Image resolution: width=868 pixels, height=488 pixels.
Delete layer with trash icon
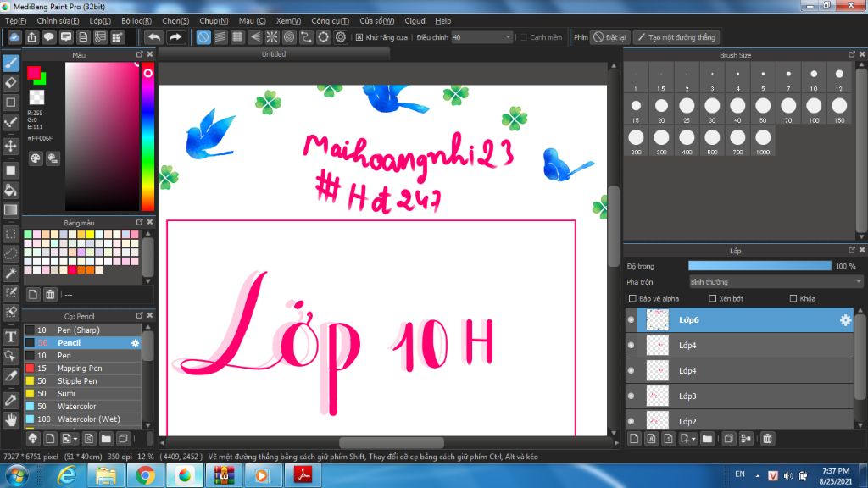(x=767, y=439)
